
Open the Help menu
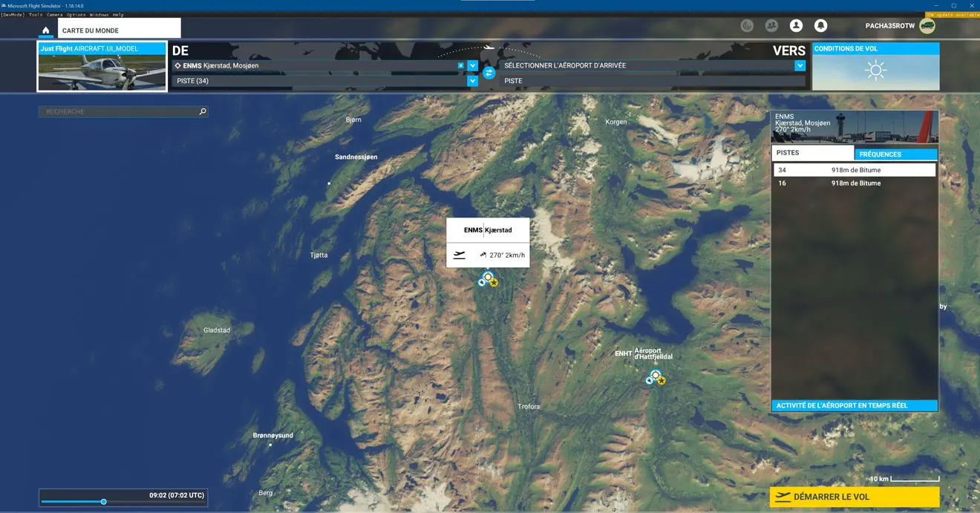pos(118,15)
